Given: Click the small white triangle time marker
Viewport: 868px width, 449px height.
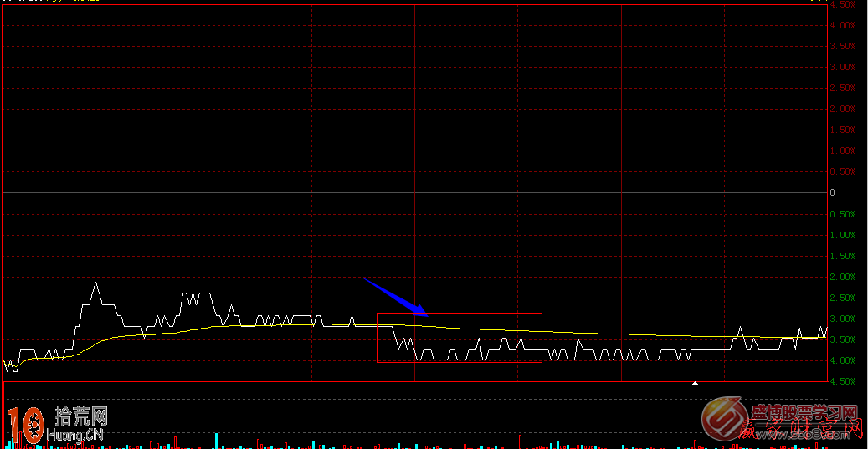Looking at the screenshot, I should pos(696,383).
